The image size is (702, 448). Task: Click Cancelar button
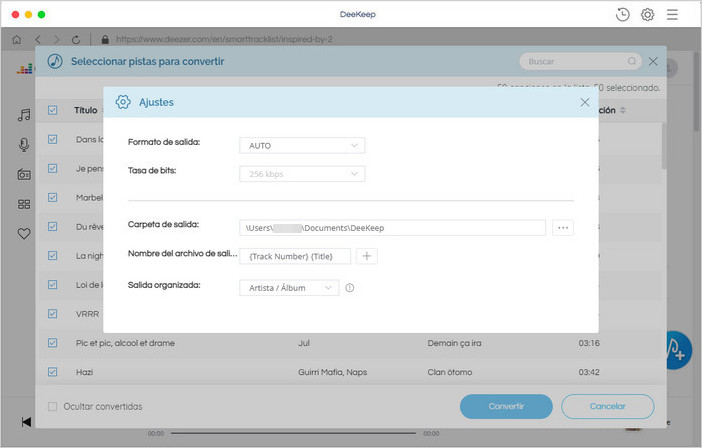click(x=608, y=406)
